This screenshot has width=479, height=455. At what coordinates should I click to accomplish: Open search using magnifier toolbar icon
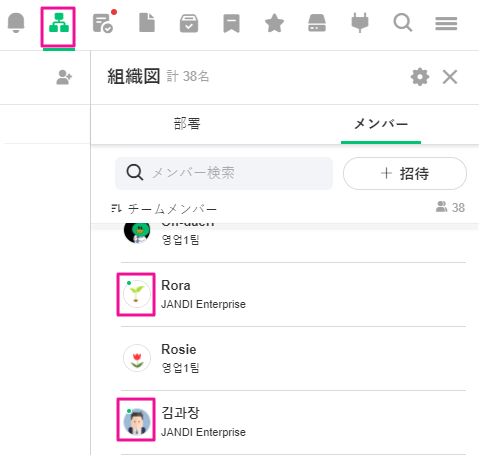pyautogui.click(x=403, y=23)
